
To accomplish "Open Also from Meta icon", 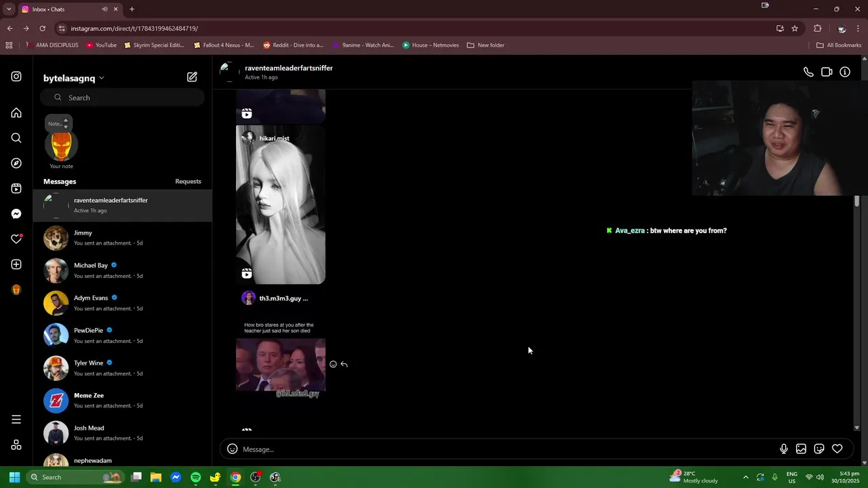I will click(16, 445).
